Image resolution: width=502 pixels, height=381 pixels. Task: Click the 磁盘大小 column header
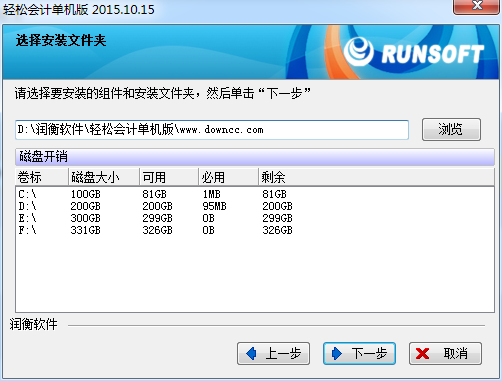[x=104, y=177]
